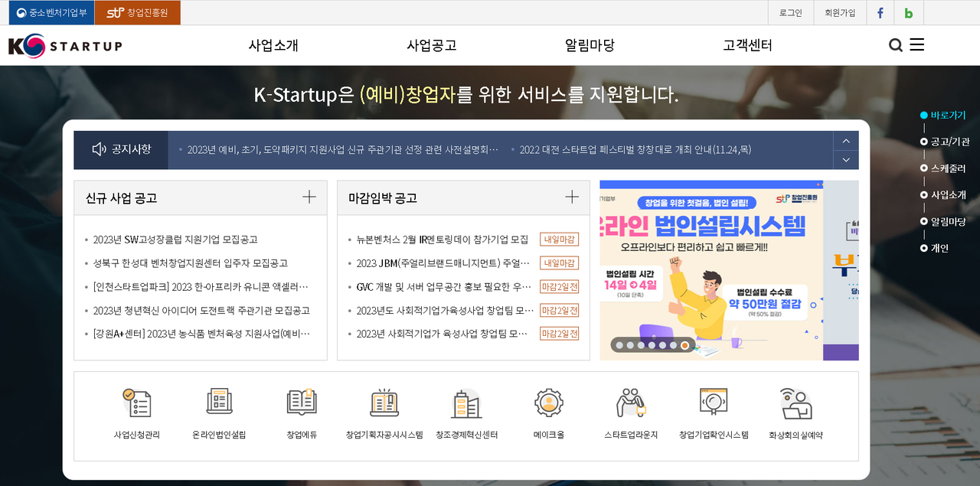
Task: Open the 사업신청관리 icon shortcut
Action: 136,403
